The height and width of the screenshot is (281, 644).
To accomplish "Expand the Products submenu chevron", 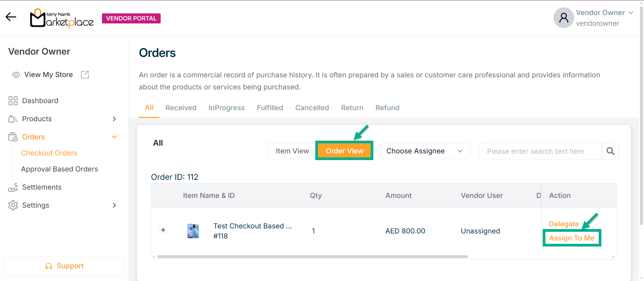I will 114,119.
